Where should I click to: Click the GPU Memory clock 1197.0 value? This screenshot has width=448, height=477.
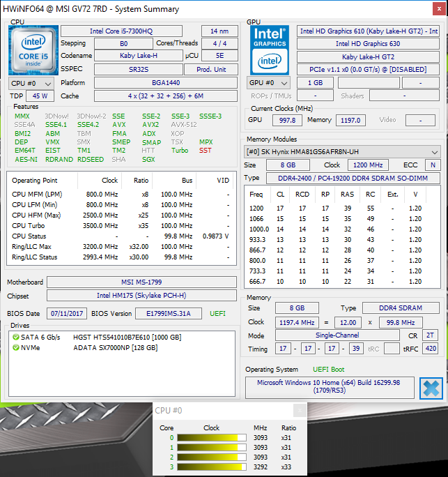(x=350, y=120)
